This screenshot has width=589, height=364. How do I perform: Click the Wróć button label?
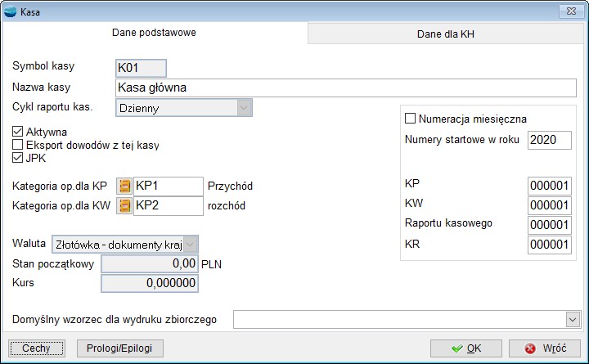pos(554,348)
